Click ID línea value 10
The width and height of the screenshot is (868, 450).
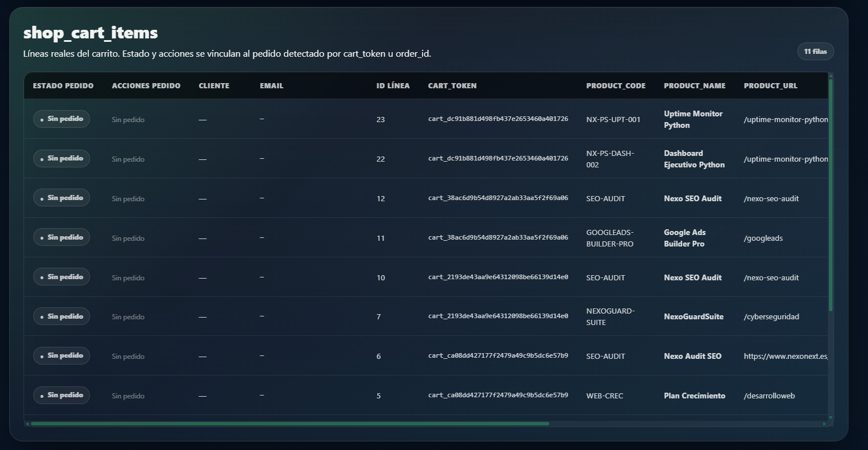point(381,277)
